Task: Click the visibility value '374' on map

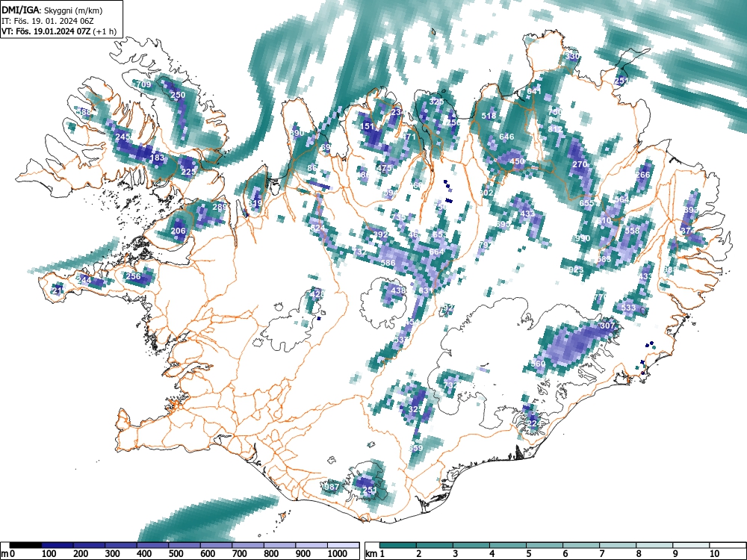Action: (688, 231)
